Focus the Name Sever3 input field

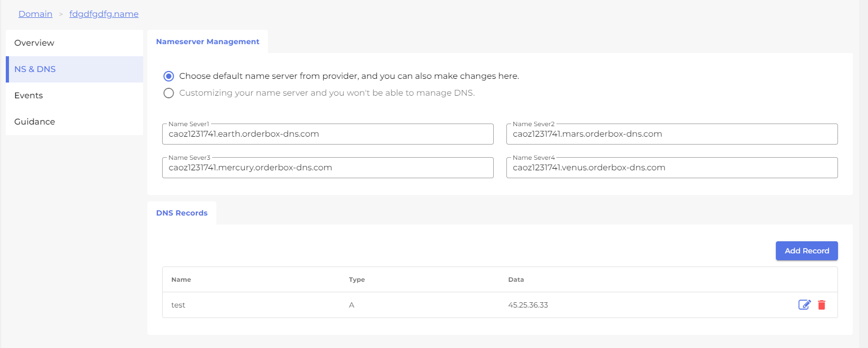pos(328,168)
